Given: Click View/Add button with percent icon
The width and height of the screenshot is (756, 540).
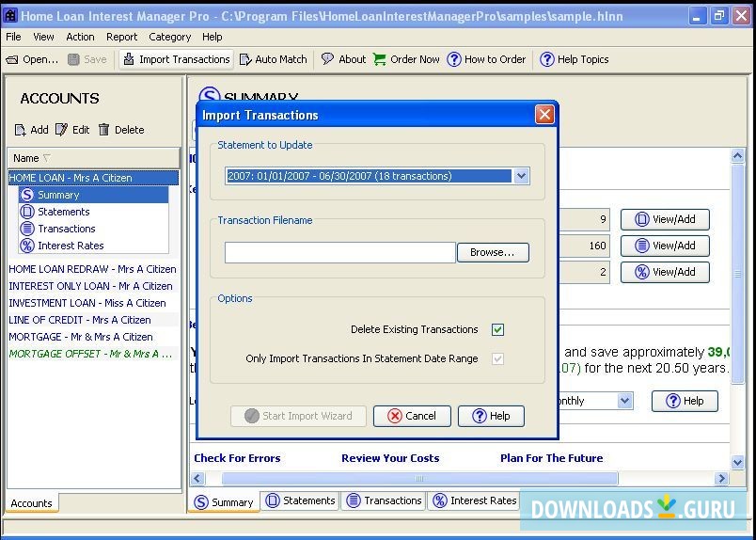Looking at the screenshot, I should [x=665, y=272].
